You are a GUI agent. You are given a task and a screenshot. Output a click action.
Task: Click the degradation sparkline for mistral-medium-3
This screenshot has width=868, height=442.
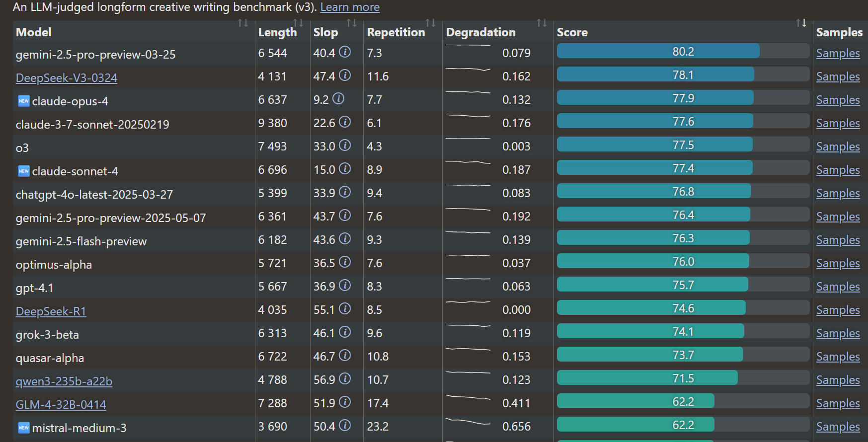click(x=468, y=422)
